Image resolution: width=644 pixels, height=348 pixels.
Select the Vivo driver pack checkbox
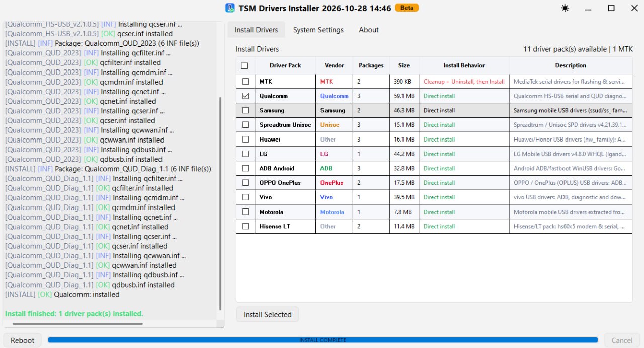[245, 197]
